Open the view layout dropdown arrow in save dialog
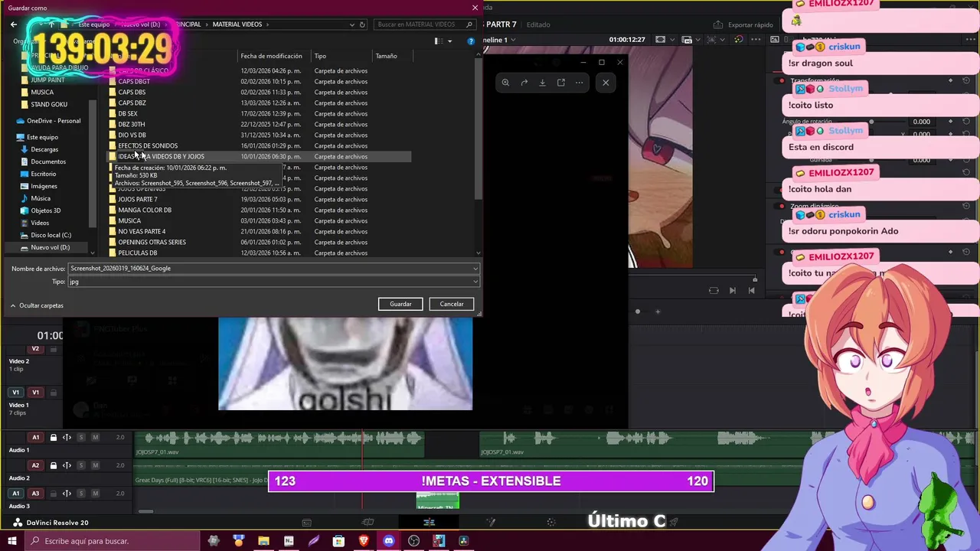The width and height of the screenshot is (980, 551). [x=449, y=41]
